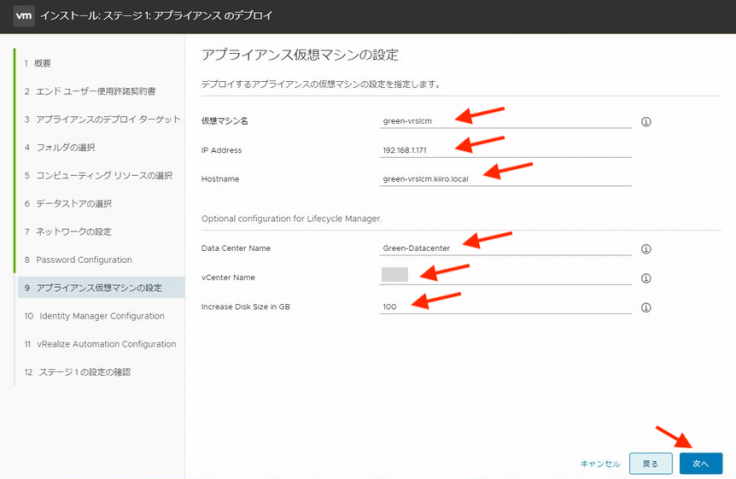Click the 次へ next button
This screenshot has height=479, width=736.
(x=701, y=464)
